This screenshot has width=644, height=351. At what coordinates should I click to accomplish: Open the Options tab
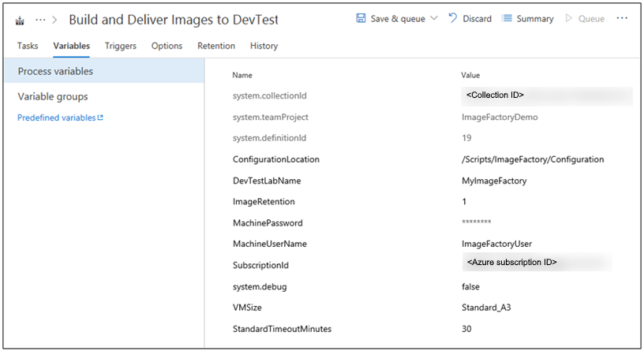[x=167, y=46]
